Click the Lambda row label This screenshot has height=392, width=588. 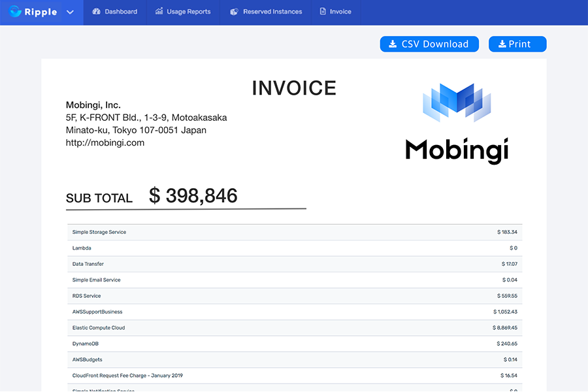tap(82, 248)
